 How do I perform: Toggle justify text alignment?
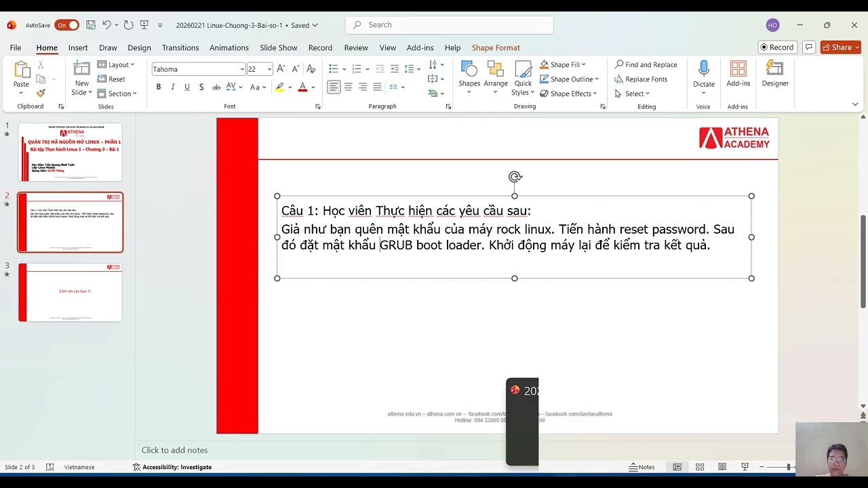[x=377, y=87]
